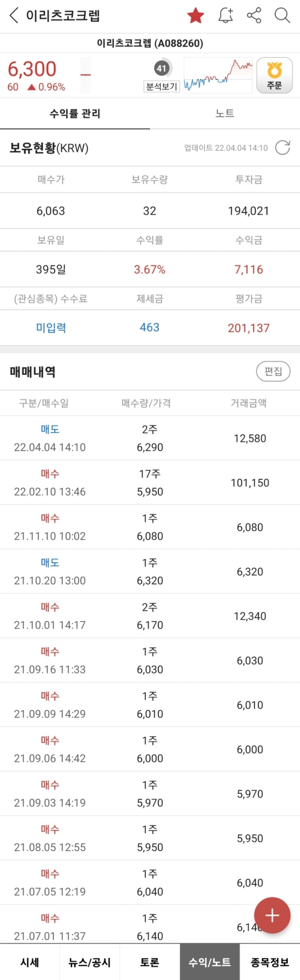Toggle the alarm notification for this stock

(225, 16)
